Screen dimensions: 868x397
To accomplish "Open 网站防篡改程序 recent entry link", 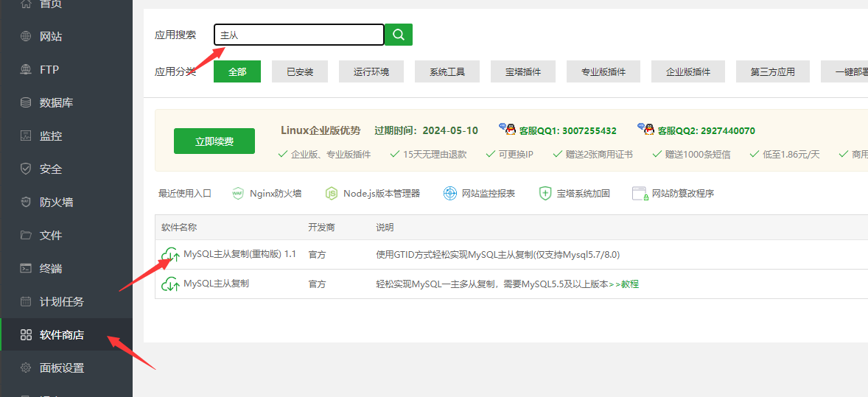I will (x=683, y=193).
